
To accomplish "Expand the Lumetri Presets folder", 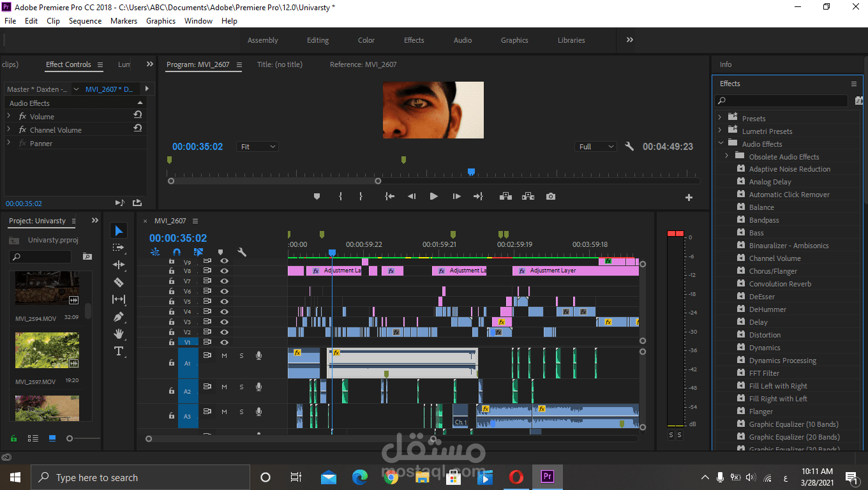I will pyautogui.click(x=720, y=131).
